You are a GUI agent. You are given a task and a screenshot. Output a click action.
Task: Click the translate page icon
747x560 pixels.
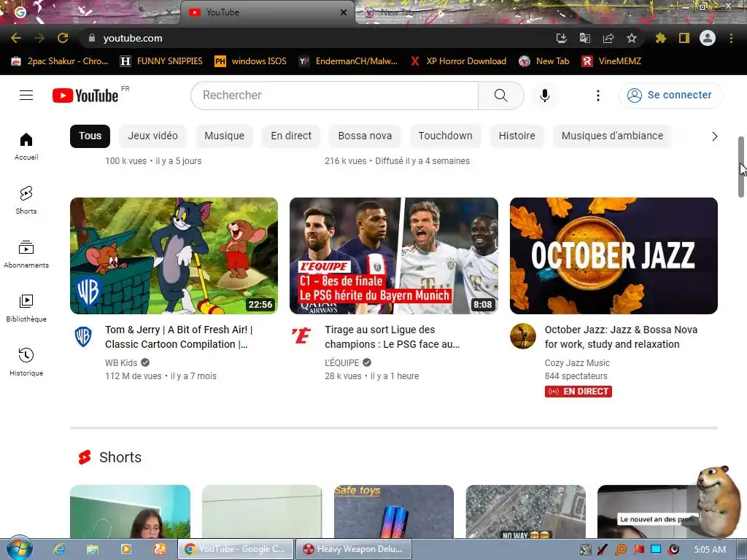584,38
